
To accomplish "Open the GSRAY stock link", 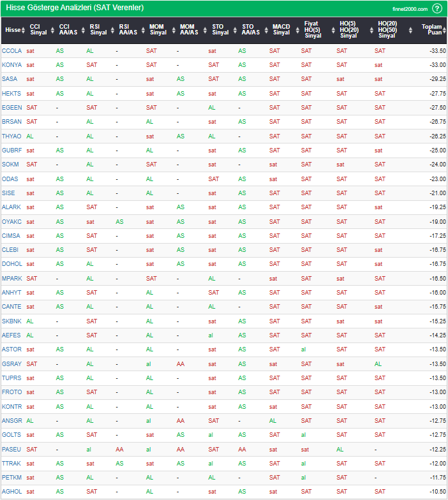I will pos(11,364).
